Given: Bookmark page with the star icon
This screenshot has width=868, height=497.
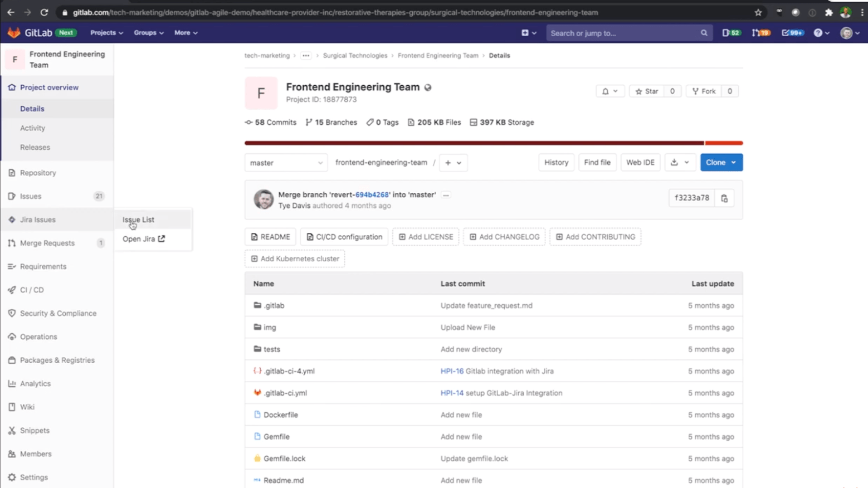Looking at the screenshot, I should click(x=758, y=12).
